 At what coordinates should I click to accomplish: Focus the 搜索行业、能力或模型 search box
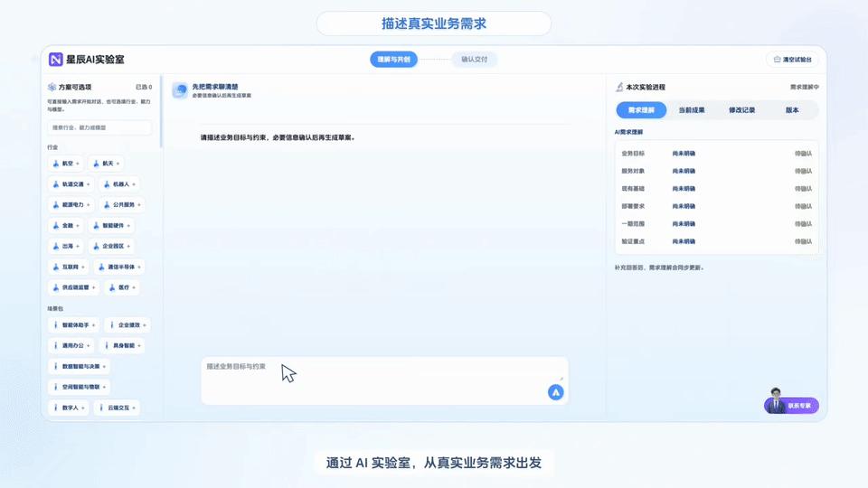click(x=99, y=127)
